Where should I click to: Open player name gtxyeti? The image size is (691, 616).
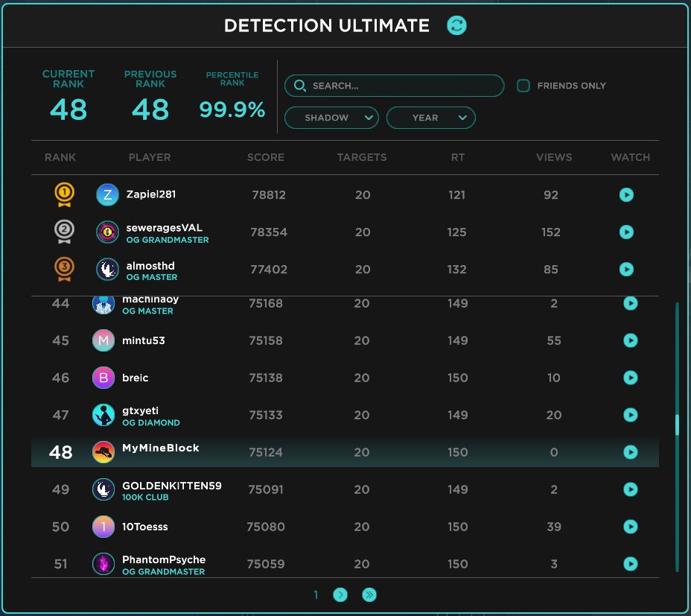tap(140, 410)
